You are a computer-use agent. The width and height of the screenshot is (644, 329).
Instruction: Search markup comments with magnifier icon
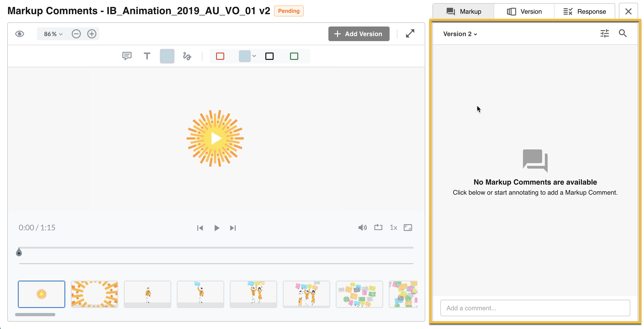[623, 34]
